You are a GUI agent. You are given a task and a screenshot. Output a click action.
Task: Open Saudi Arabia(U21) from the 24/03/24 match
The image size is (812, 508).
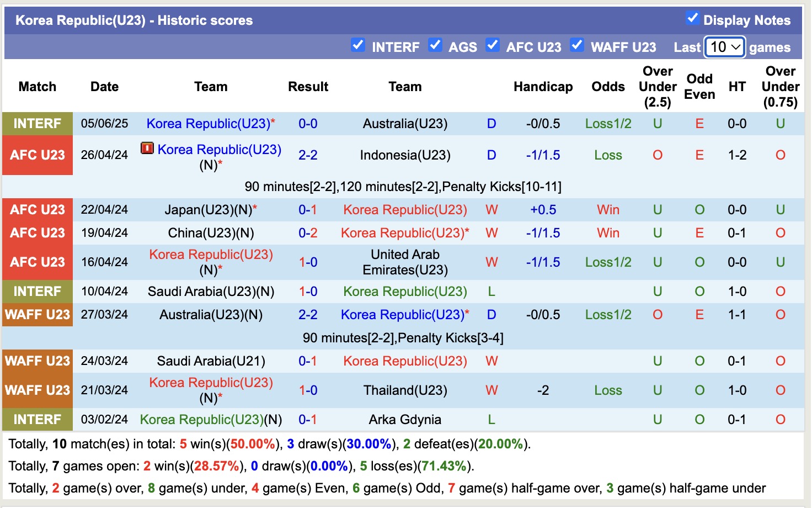coord(211,361)
